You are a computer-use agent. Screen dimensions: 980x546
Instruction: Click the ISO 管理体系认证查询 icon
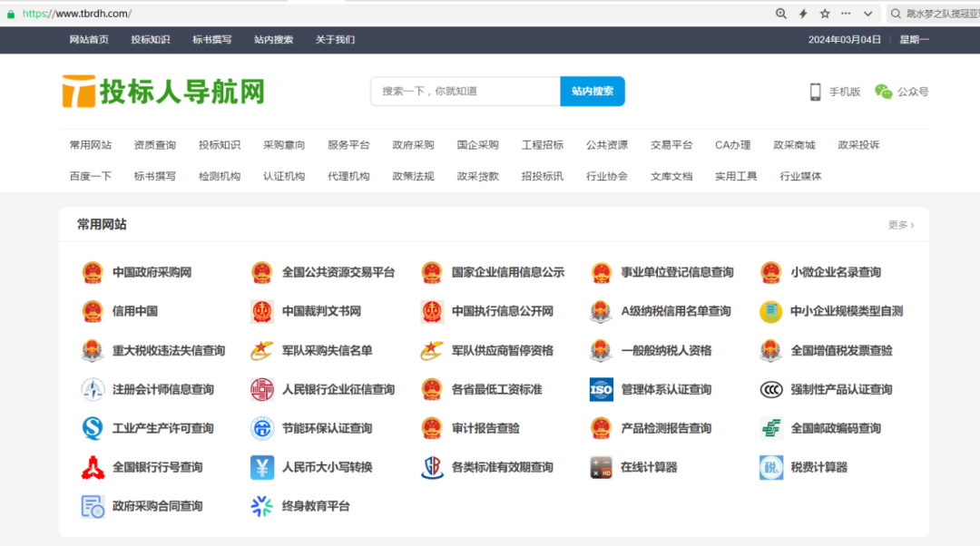602,389
